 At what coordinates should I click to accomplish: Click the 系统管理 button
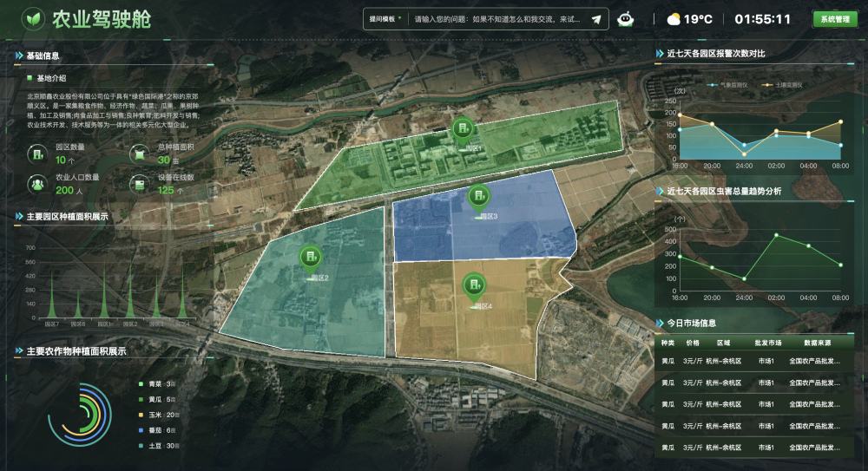click(835, 19)
